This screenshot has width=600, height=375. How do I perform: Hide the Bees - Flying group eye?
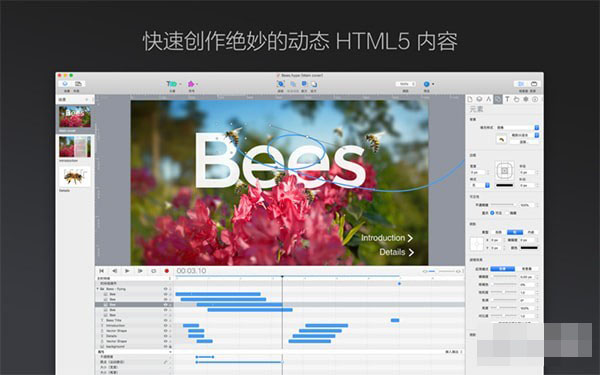[x=166, y=289]
